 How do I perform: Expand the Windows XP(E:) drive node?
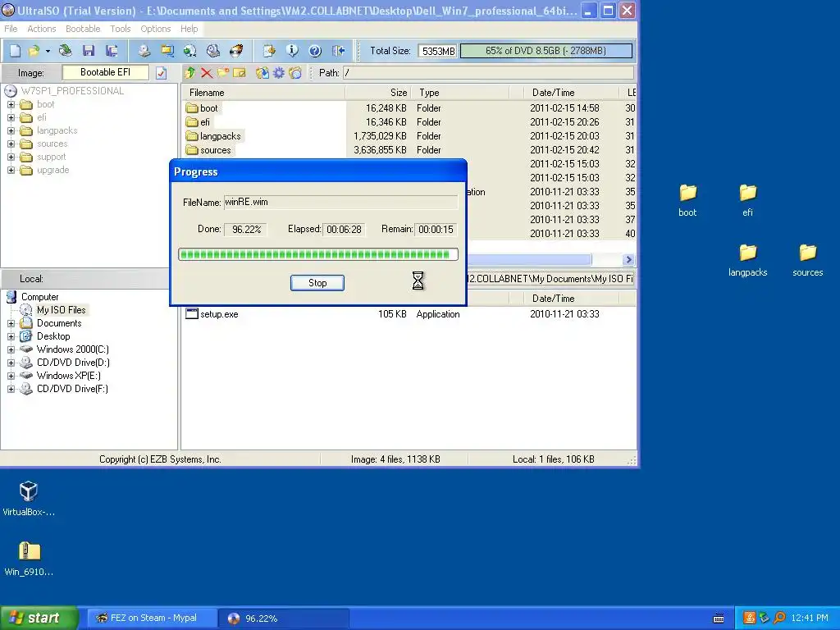(11, 376)
